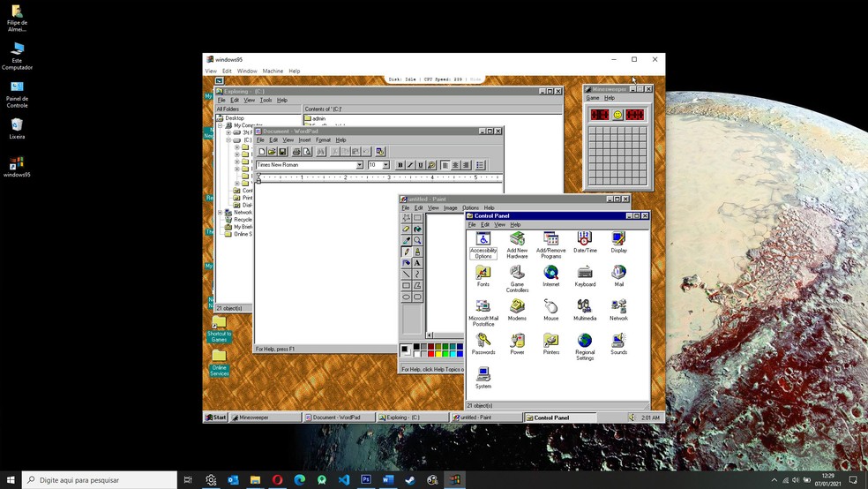Collapse the My Computer tree node

[221, 125]
